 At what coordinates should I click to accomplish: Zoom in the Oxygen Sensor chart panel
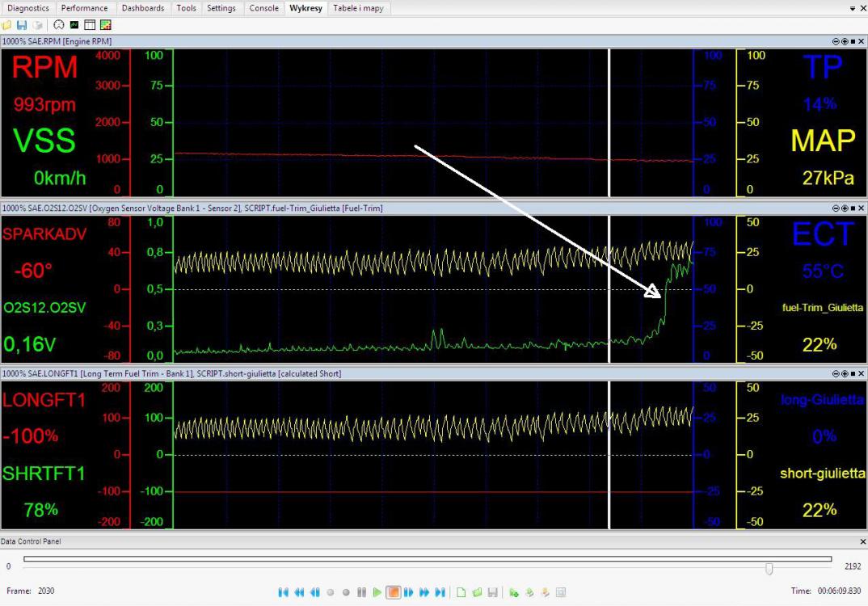(x=845, y=208)
